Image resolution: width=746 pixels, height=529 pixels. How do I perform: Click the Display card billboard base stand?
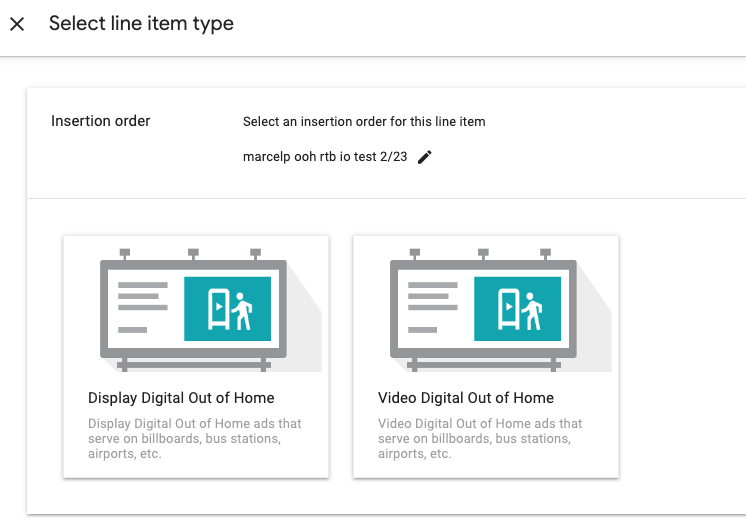193,365
